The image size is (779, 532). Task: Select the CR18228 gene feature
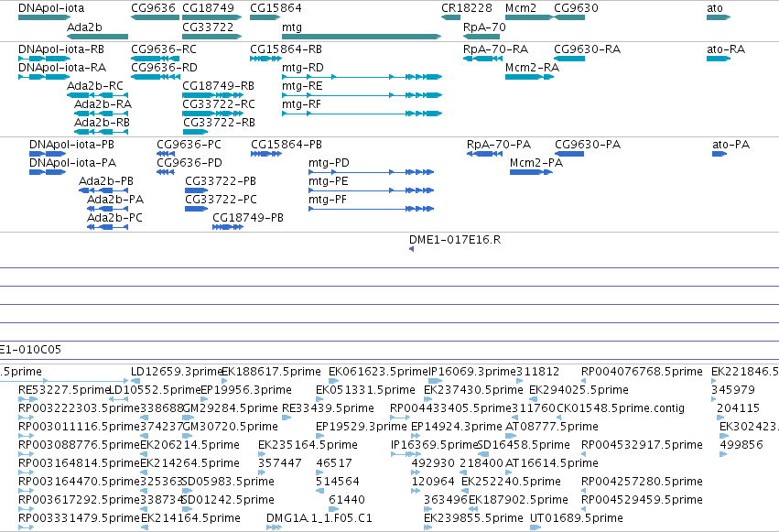[450, 17]
